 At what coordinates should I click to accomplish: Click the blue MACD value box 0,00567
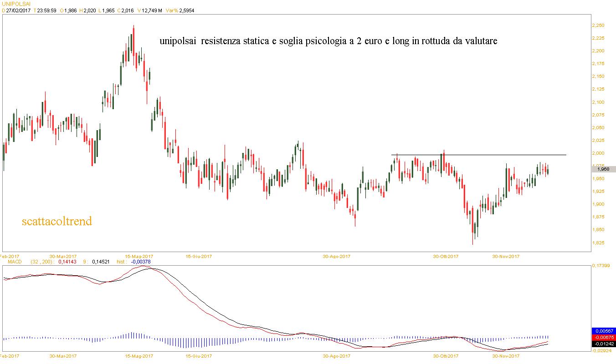pos(603,331)
